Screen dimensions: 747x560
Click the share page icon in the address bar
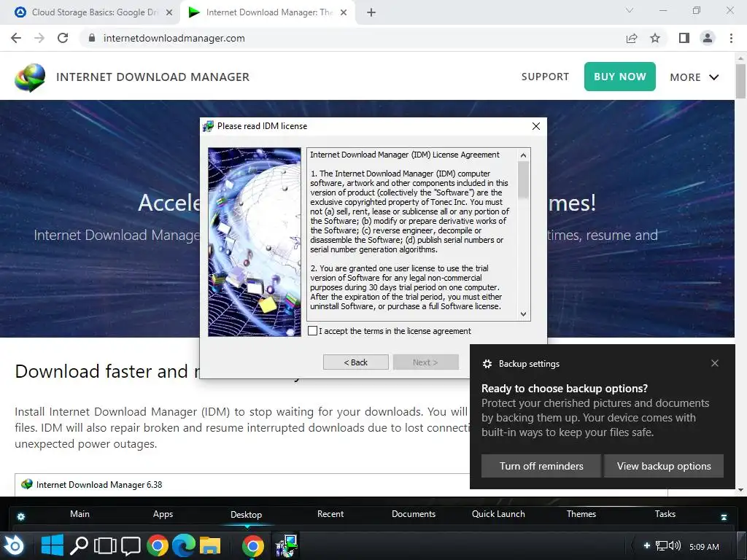pyautogui.click(x=632, y=38)
